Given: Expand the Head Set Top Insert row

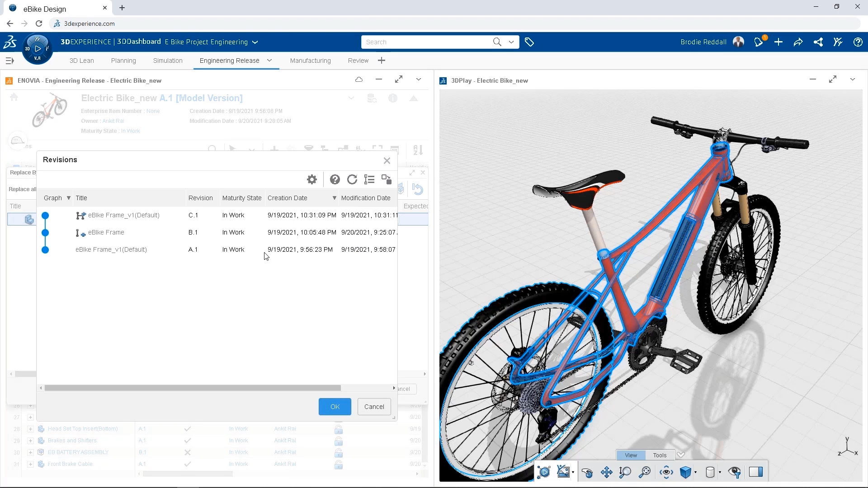Looking at the screenshot, I should pyautogui.click(x=30, y=428).
